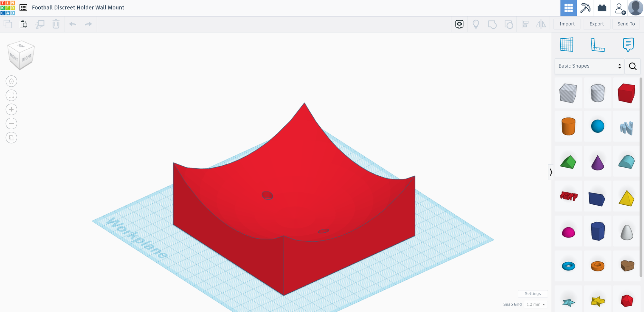Pick the red Icosahedron shape

(627, 301)
